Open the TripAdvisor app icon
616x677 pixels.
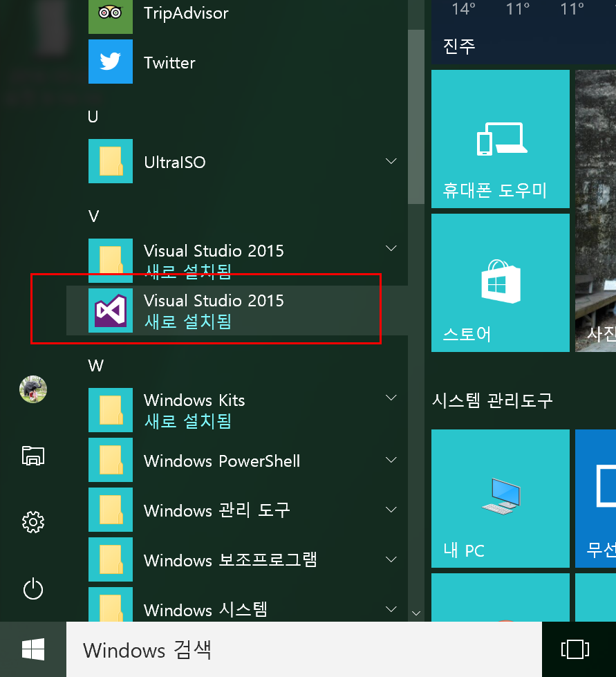(x=111, y=15)
